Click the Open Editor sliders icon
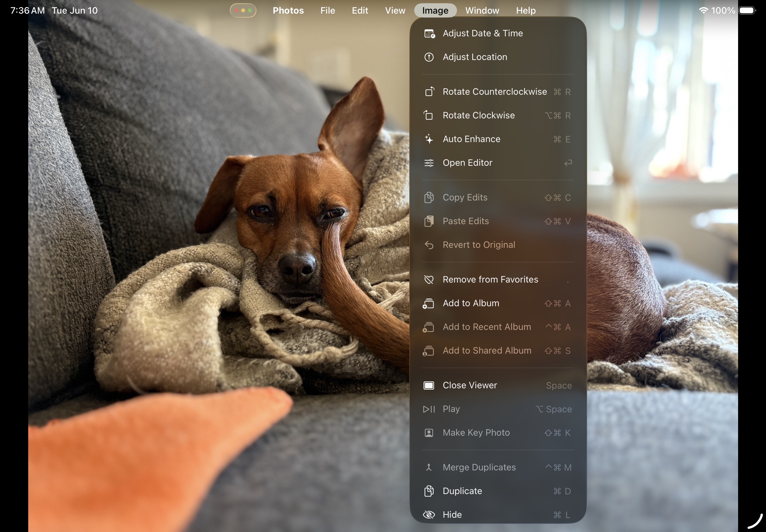 click(429, 163)
